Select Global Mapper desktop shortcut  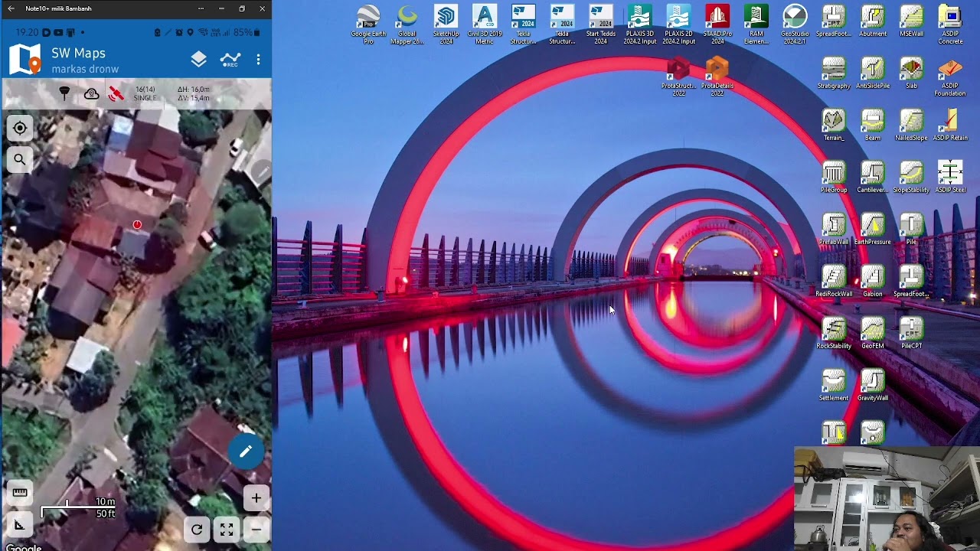407,24
